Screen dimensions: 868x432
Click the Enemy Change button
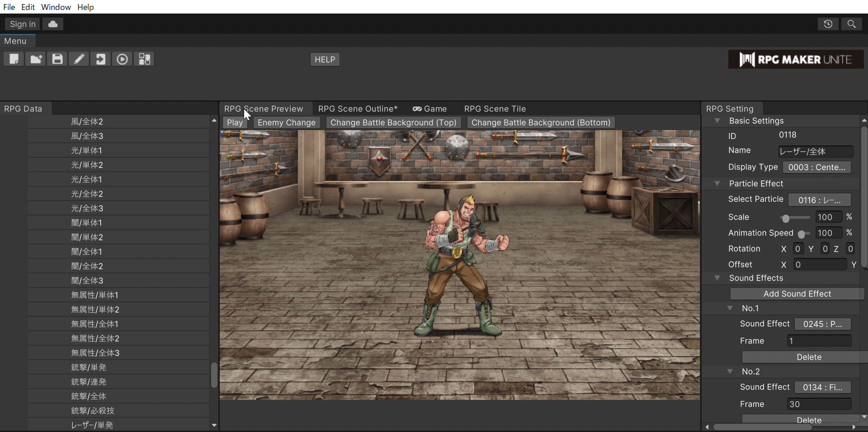coord(287,122)
